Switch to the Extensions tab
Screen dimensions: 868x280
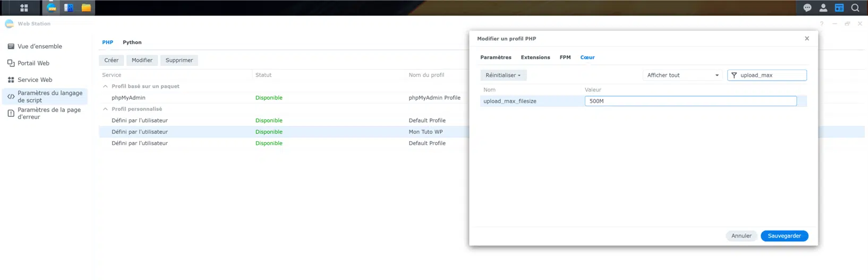[535, 57]
